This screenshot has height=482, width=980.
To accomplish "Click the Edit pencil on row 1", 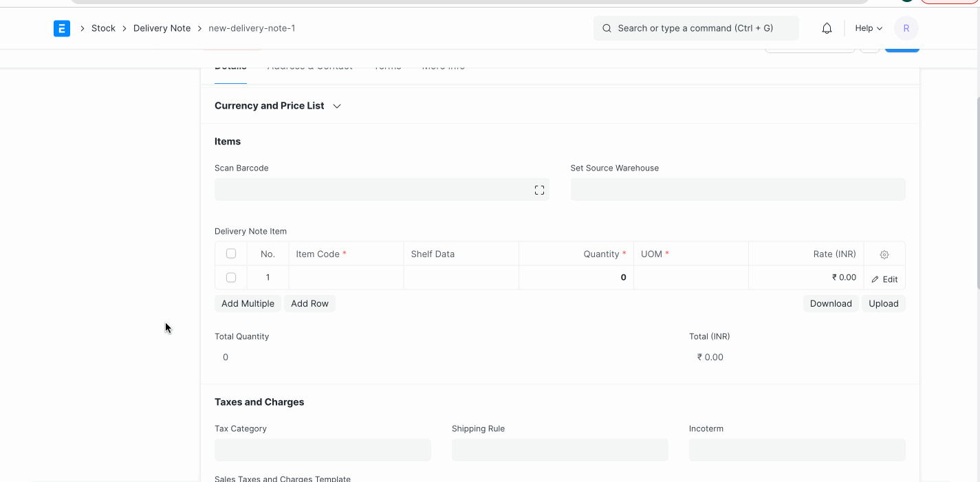I will 885,278.
